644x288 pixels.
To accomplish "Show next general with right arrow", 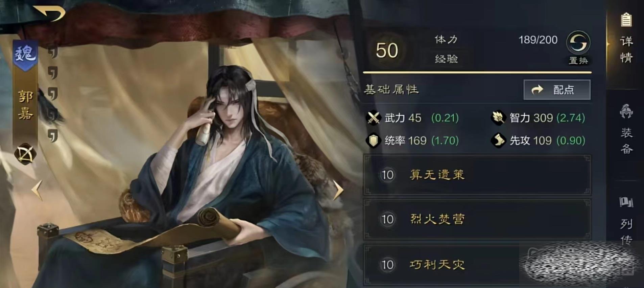I will click(338, 190).
